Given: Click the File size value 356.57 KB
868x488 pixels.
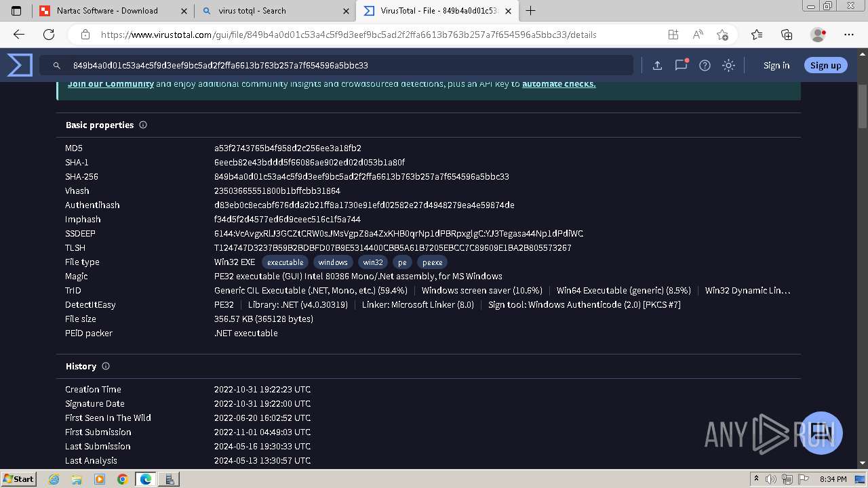Looking at the screenshot, I should tap(264, 319).
